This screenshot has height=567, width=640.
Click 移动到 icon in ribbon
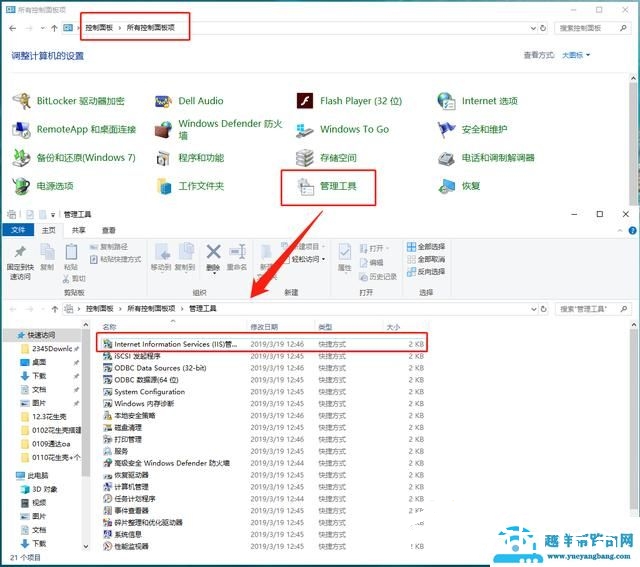[162, 252]
